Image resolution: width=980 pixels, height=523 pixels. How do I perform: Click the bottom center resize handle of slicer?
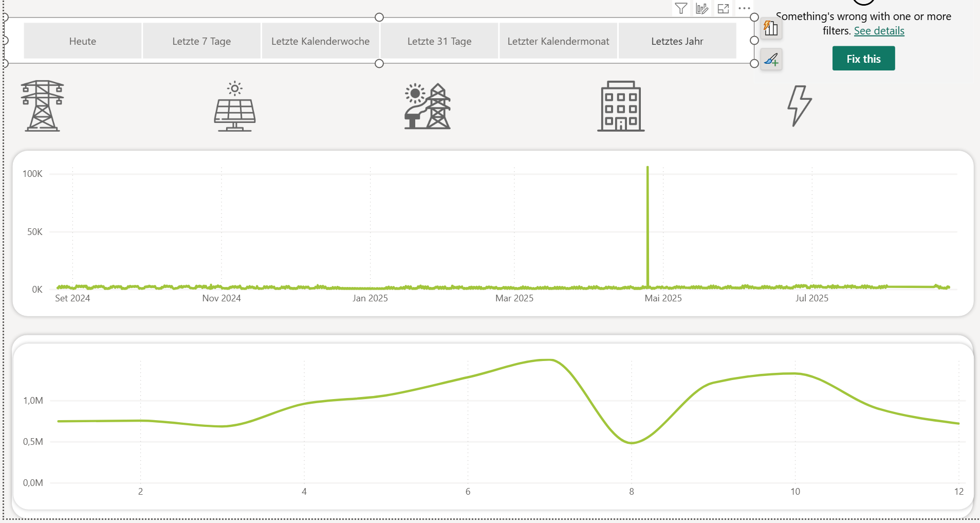tap(379, 64)
